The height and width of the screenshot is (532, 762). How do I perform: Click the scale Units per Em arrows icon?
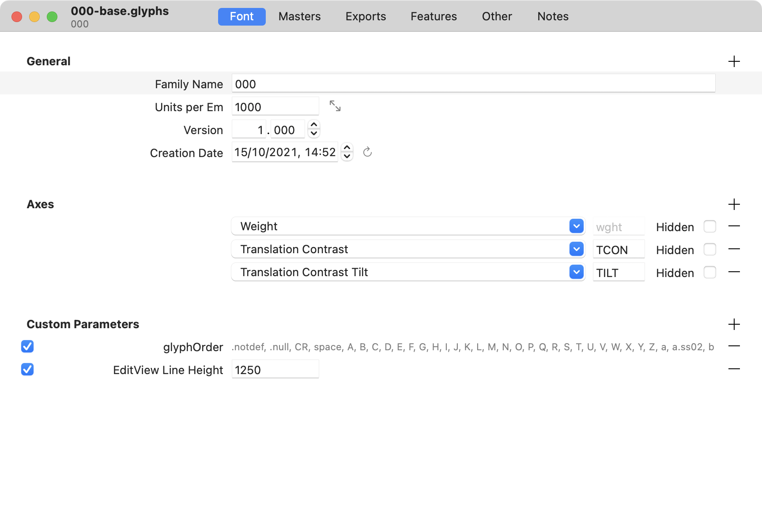(335, 106)
